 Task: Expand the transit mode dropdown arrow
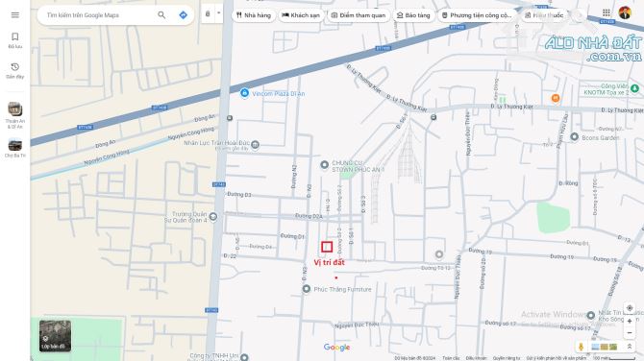pyautogui.click(x=219, y=13)
